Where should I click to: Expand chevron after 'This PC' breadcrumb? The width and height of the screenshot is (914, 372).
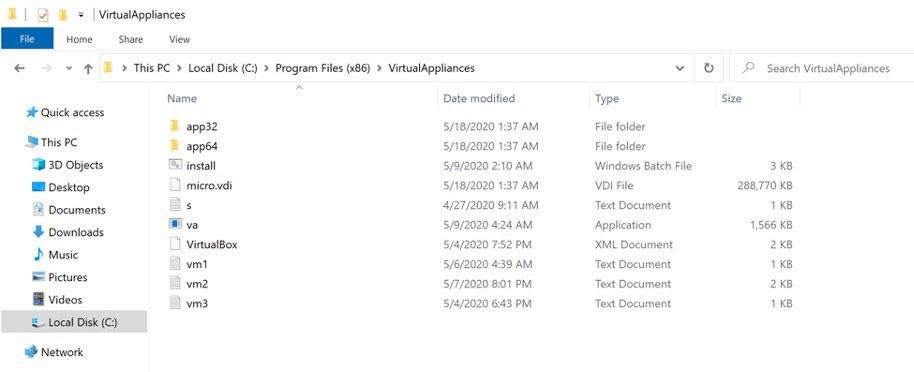pyautogui.click(x=180, y=68)
